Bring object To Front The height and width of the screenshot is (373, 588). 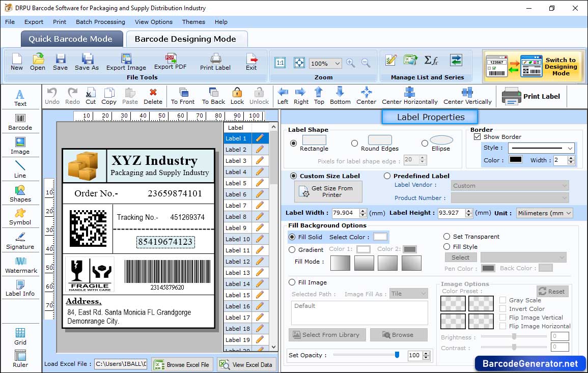click(x=183, y=96)
